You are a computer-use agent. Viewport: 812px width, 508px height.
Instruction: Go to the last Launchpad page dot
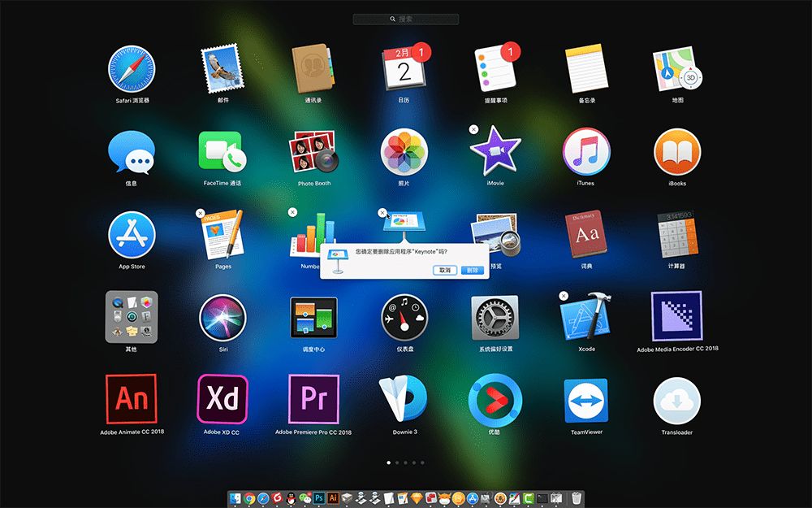[x=422, y=462]
